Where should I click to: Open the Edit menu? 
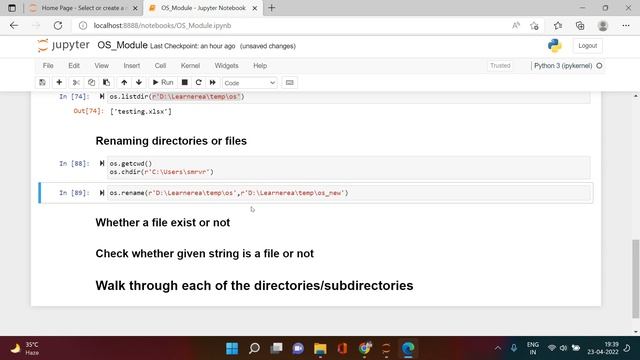[x=74, y=66]
